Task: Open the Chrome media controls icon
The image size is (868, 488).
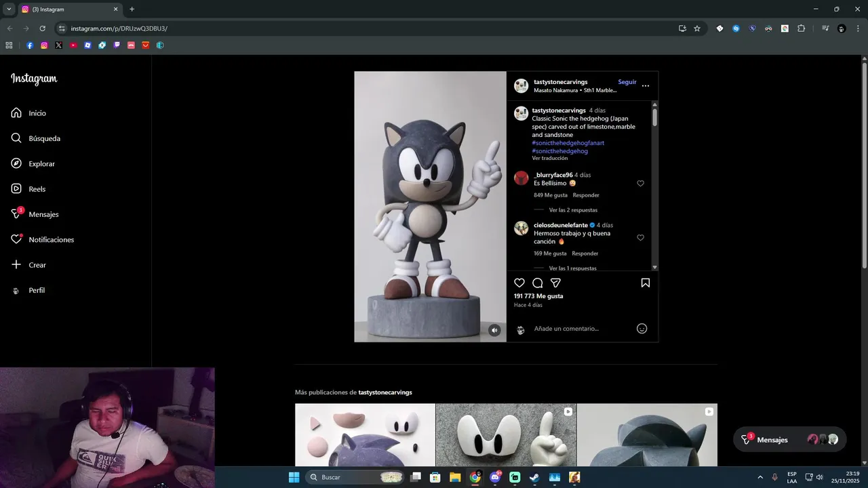Action: [x=825, y=28]
